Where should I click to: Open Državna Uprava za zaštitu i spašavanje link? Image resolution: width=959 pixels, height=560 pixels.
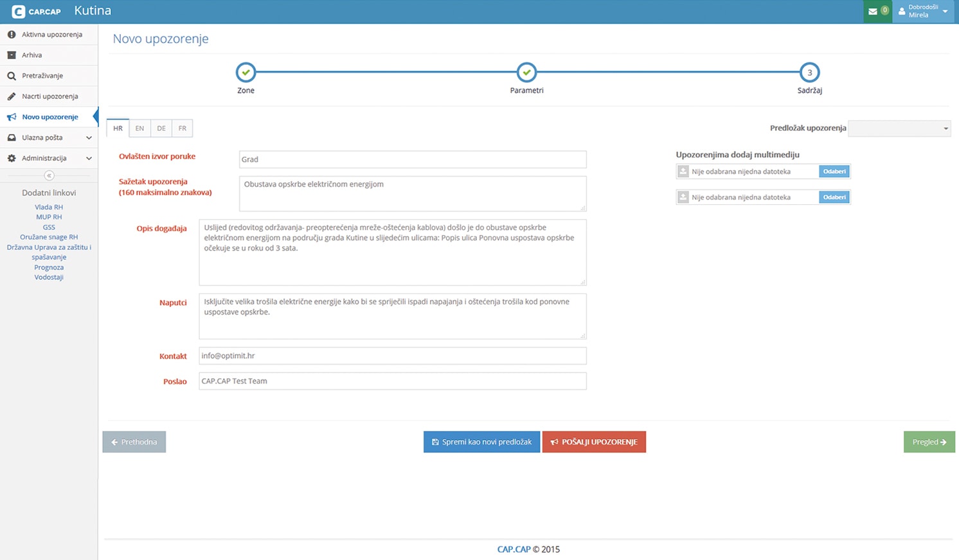point(49,252)
